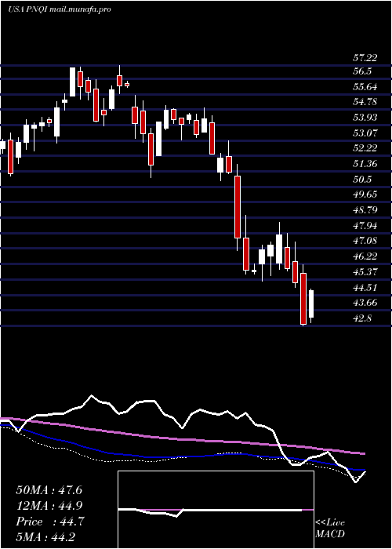Click the 45.37 price axis label

point(365,271)
